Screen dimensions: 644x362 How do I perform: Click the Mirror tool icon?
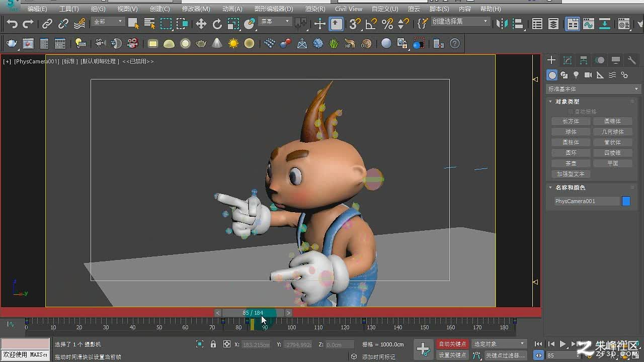502,24
